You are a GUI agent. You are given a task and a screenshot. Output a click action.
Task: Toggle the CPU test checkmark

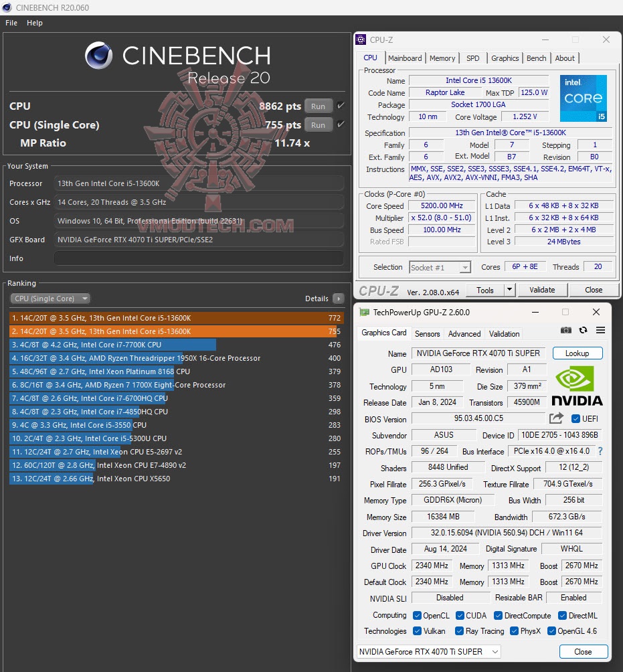coord(341,106)
